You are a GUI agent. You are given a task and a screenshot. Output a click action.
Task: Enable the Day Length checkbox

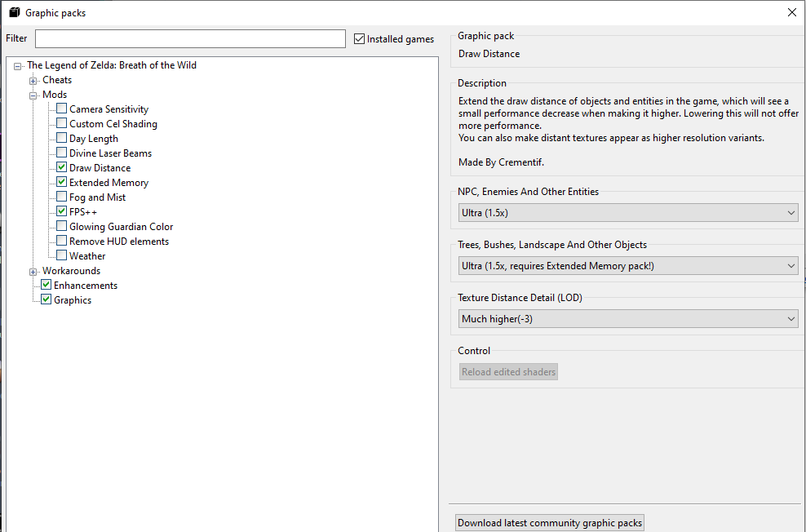62,138
